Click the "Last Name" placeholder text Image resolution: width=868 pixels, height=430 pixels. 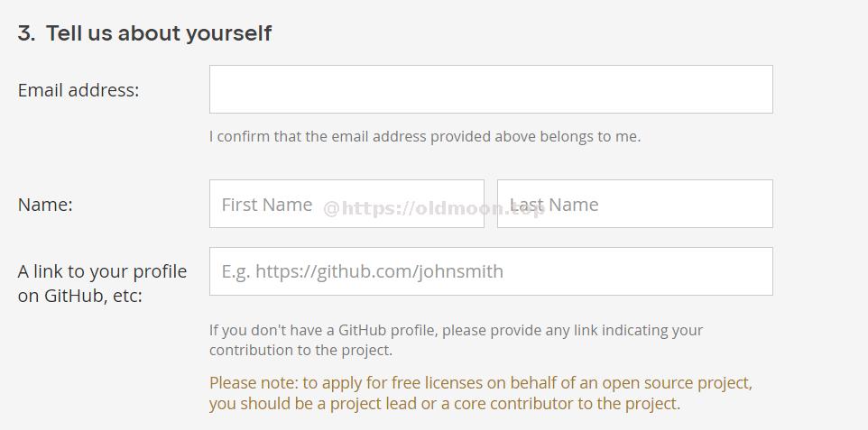pos(554,205)
